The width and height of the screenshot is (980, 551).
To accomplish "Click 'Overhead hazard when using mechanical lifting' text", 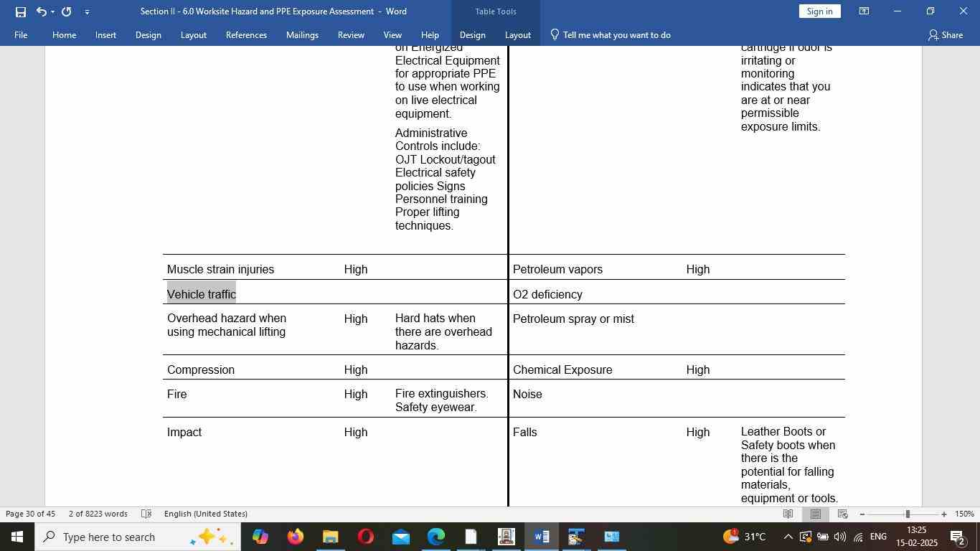I will [227, 325].
